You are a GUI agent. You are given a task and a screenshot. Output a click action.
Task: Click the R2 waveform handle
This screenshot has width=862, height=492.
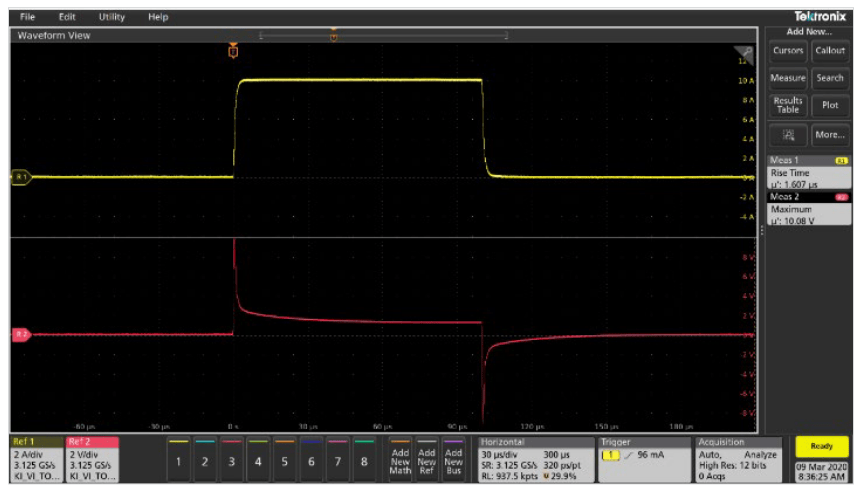point(21,334)
